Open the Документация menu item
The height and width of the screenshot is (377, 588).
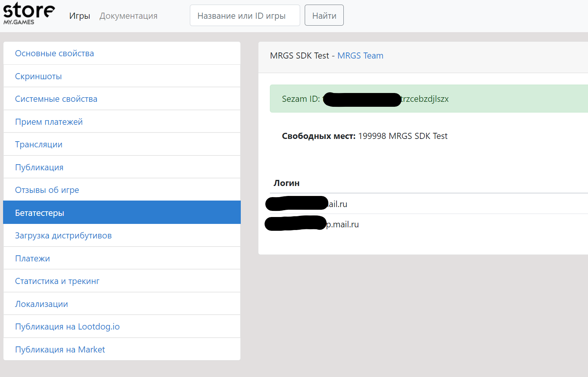(128, 16)
